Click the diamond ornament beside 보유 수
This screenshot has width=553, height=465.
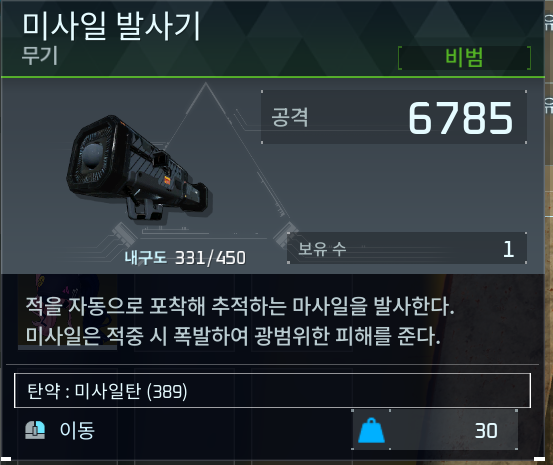286,234
